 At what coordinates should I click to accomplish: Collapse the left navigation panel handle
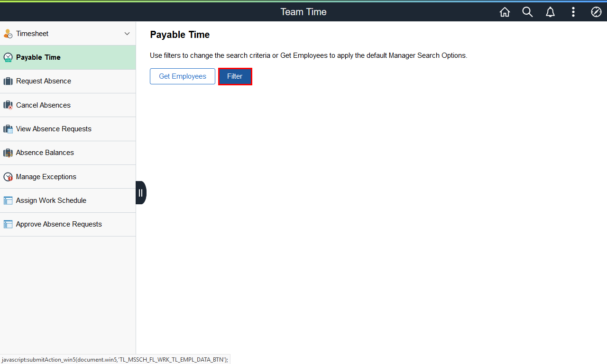(141, 192)
